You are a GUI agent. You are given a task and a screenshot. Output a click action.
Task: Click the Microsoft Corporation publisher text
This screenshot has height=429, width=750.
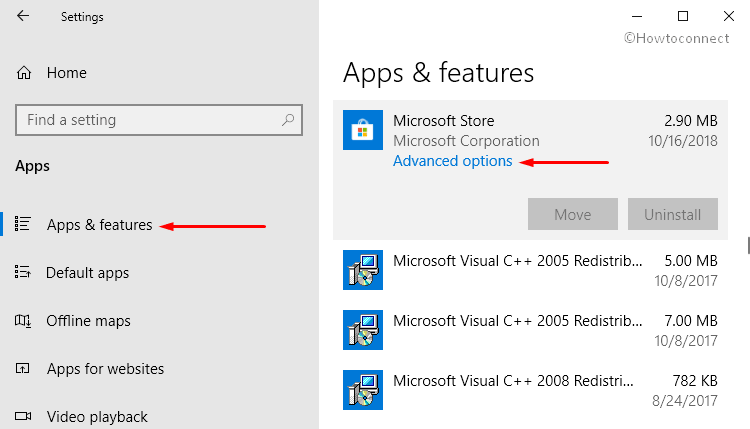tap(466, 141)
